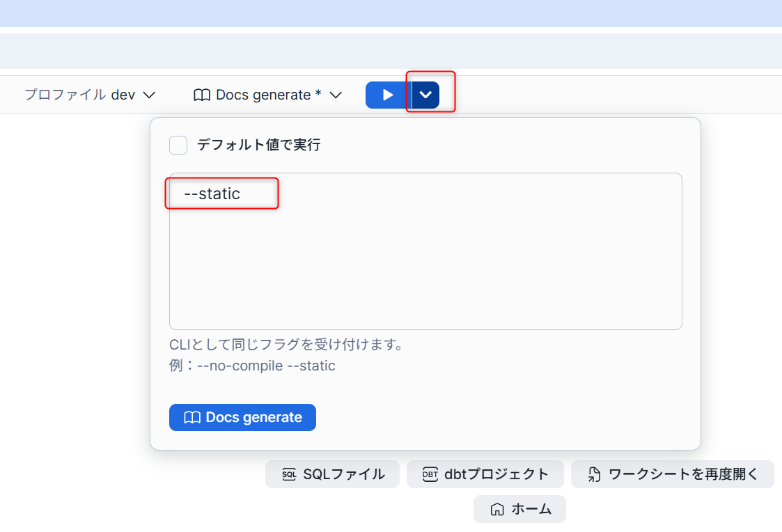Click the house icon on the ホーム chip

[497, 509]
